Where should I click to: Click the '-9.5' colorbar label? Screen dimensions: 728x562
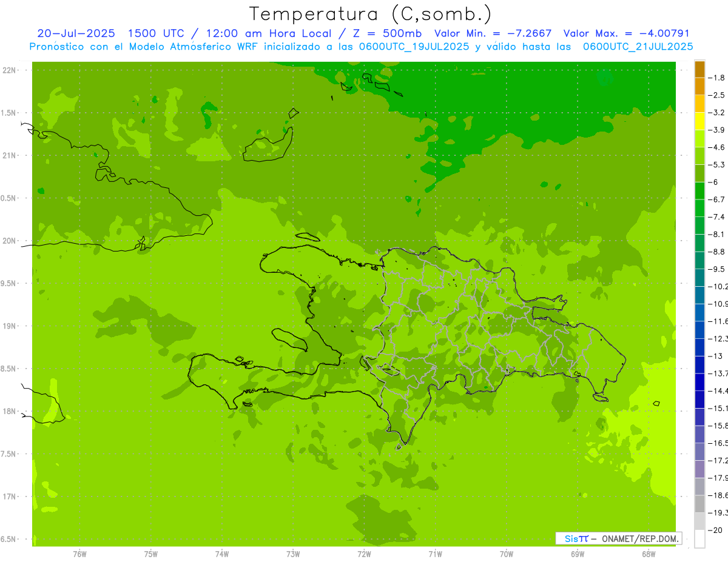coord(716,269)
